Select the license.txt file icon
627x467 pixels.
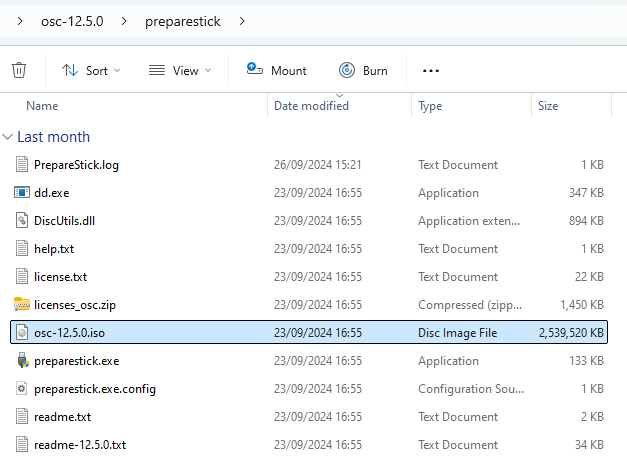click(x=22, y=276)
